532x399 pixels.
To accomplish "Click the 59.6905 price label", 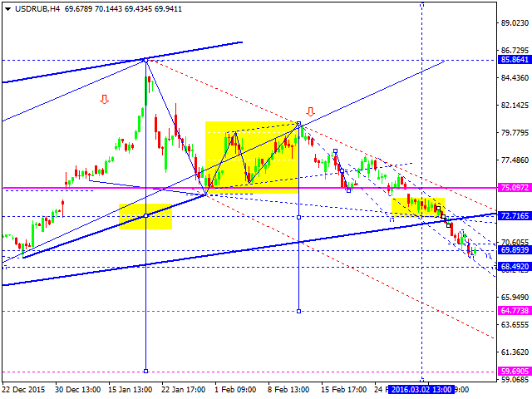I will (515, 372).
